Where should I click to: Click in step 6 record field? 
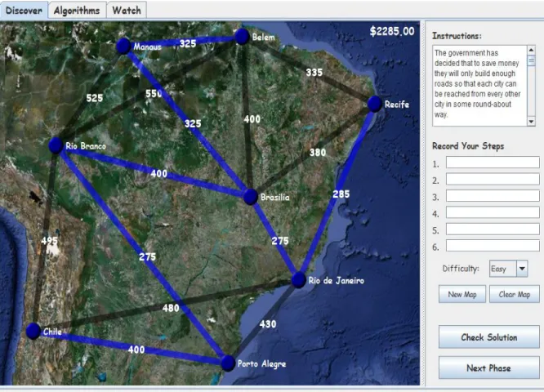(493, 246)
